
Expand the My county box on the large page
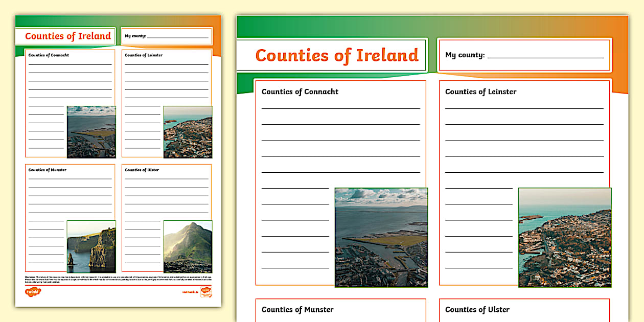click(x=525, y=55)
